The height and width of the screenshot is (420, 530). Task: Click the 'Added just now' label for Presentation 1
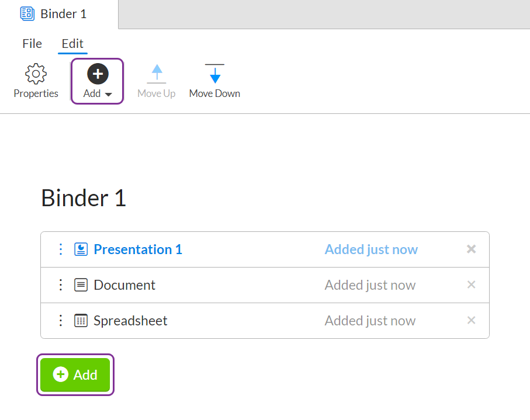(371, 249)
